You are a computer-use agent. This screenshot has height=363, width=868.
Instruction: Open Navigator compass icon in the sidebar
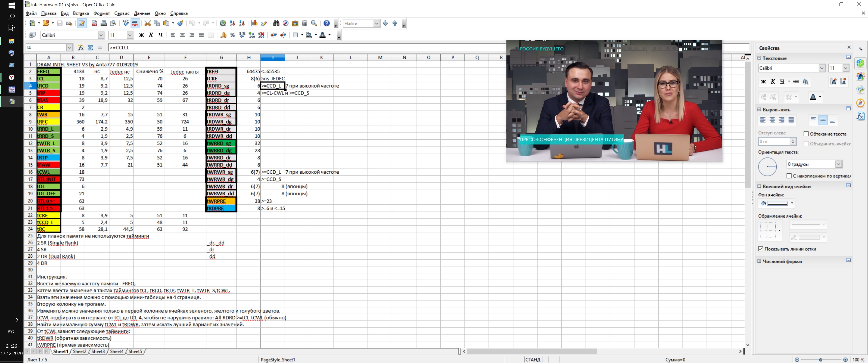860,103
